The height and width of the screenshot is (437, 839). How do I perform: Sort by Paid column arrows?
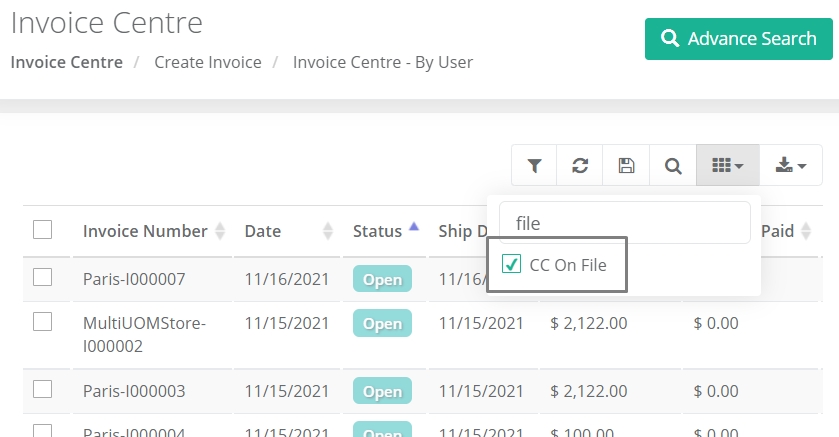(x=806, y=231)
